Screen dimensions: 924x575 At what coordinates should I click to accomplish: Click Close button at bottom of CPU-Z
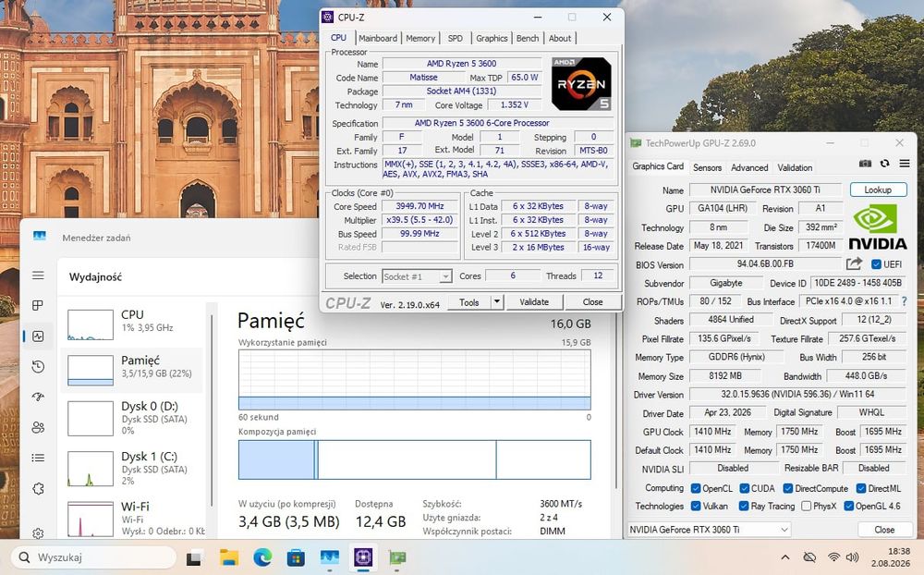pos(592,302)
